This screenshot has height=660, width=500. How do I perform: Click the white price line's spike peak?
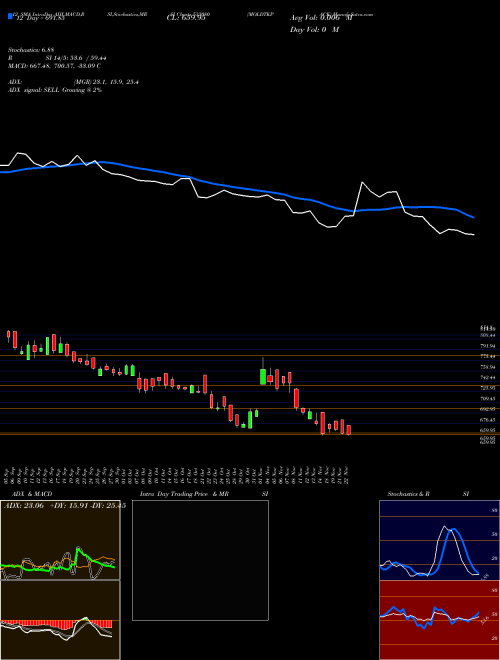point(362,183)
